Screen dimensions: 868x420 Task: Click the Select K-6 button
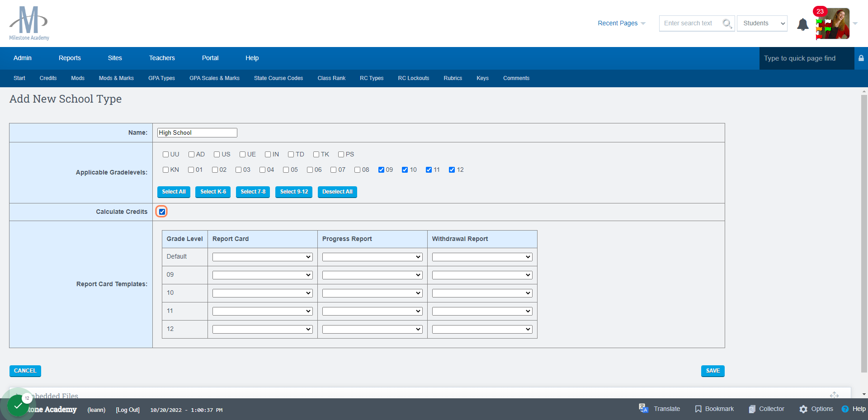coord(213,192)
